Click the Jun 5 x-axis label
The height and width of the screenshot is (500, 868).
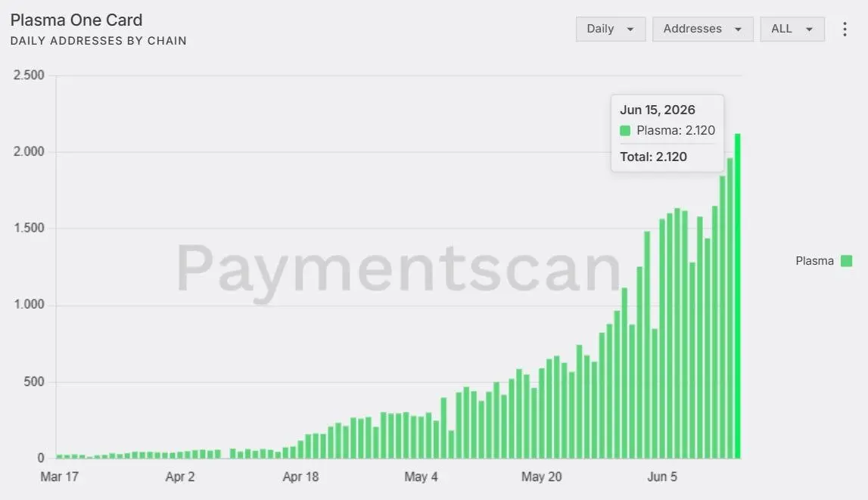(662, 477)
